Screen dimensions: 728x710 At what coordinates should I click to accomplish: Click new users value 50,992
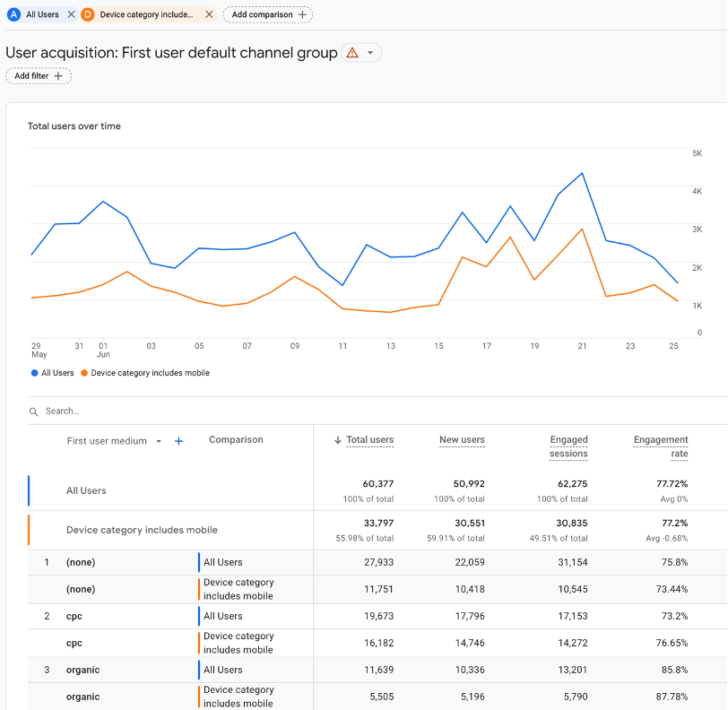point(469,484)
